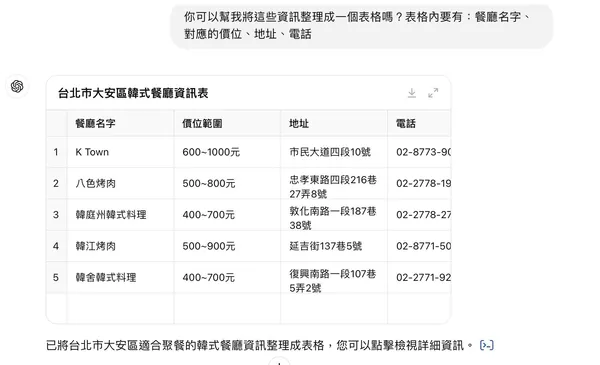Screen dimensions: 600x365
Task: Click the 敦化南路一段187巷 address cell
Action: [x=334, y=215]
